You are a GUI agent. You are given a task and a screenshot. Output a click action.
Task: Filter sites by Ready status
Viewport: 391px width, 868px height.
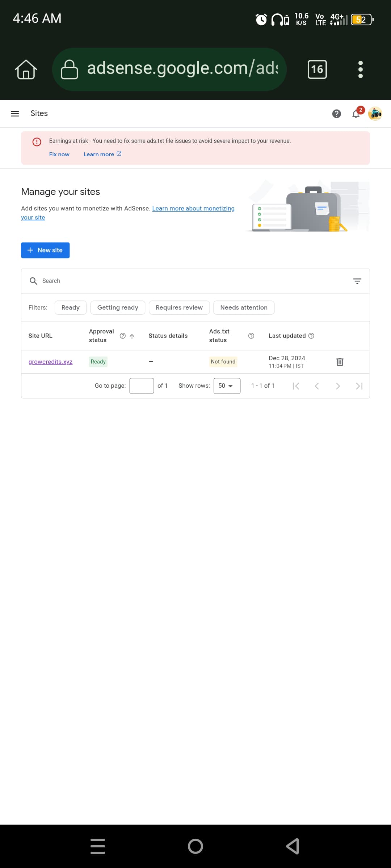(x=71, y=308)
